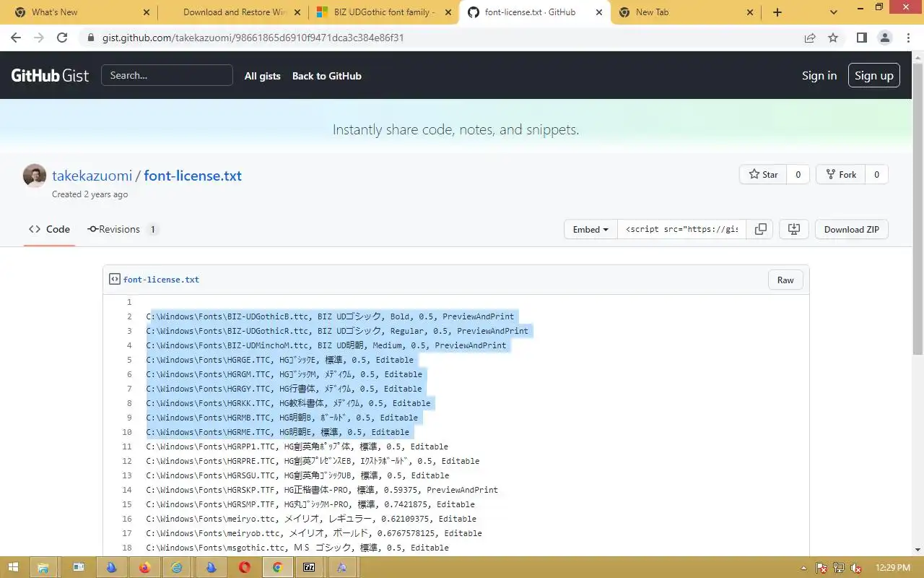
Task: View the star count 0
Action: (x=798, y=174)
